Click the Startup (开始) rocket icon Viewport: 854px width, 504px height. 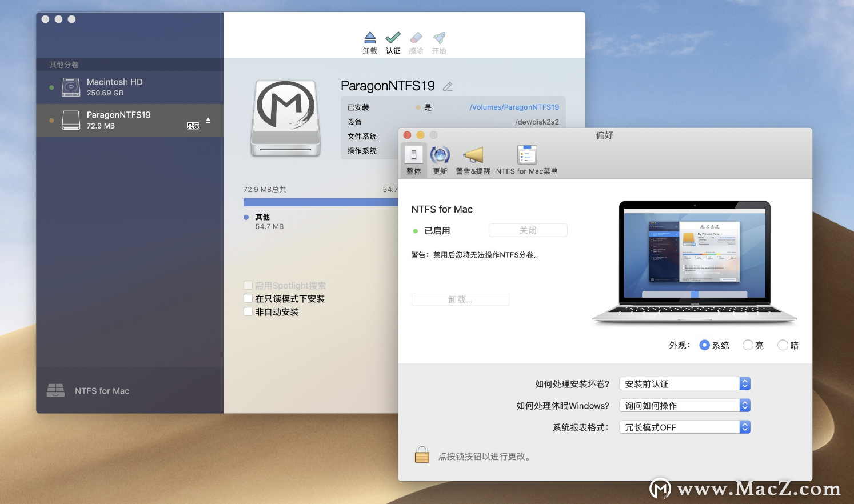(x=439, y=38)
